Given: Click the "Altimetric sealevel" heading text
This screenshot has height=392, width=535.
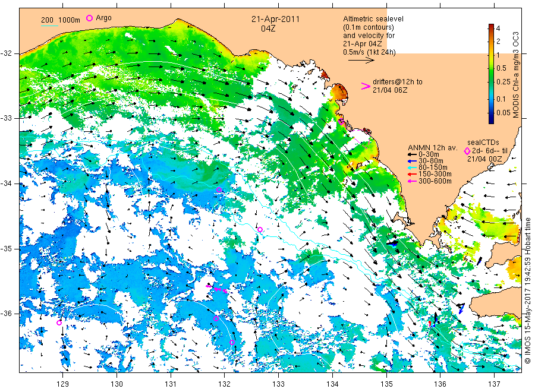Looking at the screenshot, I should click(373, 19).
